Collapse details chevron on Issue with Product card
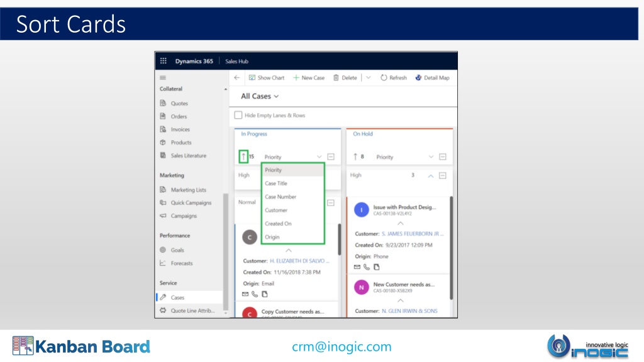The image size is (644, 362). coord(401,223)
